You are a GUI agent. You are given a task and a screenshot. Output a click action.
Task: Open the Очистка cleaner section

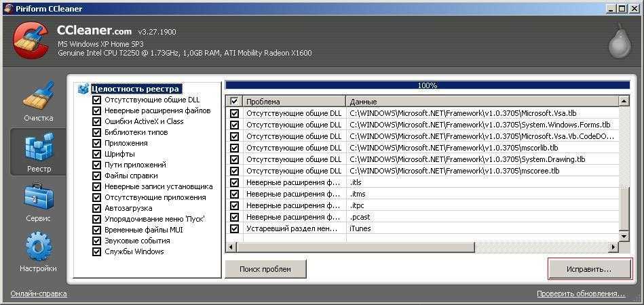(38, 102)
